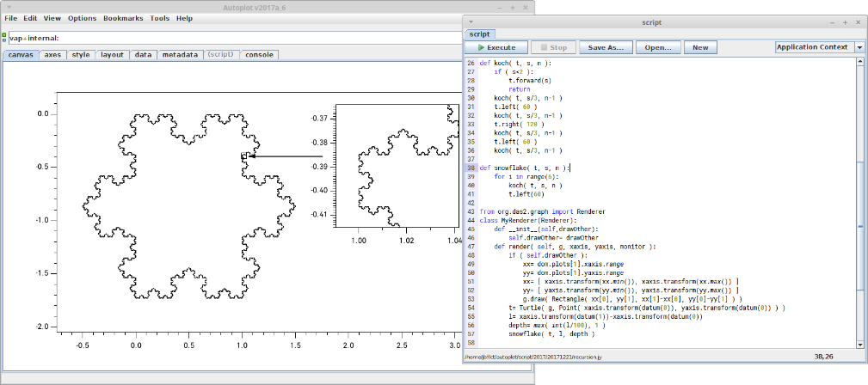Show the console tab
The image size is (868, 385).
click(260, 54)
